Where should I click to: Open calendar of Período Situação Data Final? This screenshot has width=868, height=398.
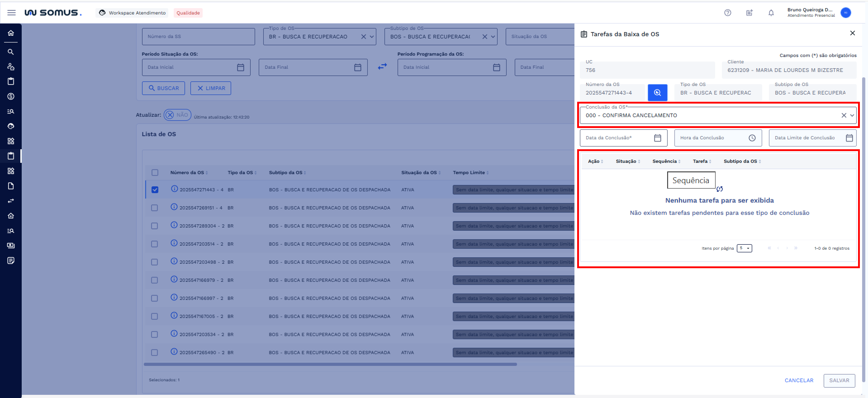358,67
